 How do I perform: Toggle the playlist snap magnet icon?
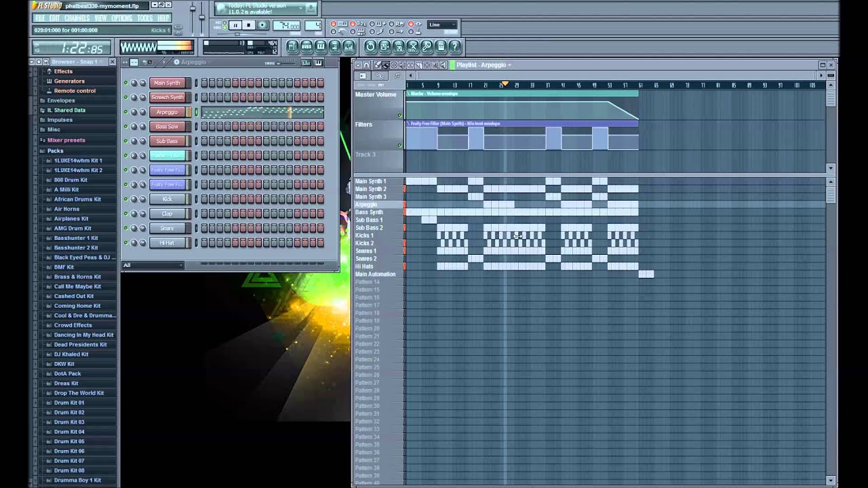[367, 65]
